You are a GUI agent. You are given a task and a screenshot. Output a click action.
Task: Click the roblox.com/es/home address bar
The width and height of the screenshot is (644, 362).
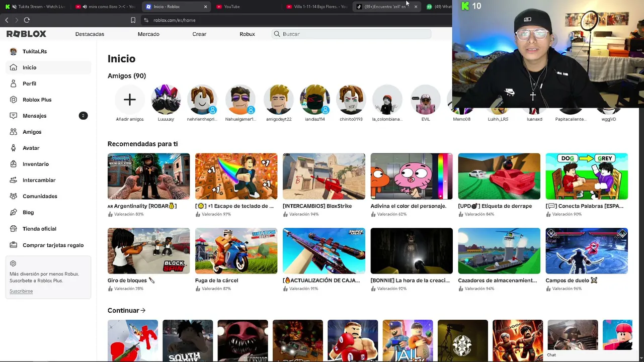coord(174,20)
